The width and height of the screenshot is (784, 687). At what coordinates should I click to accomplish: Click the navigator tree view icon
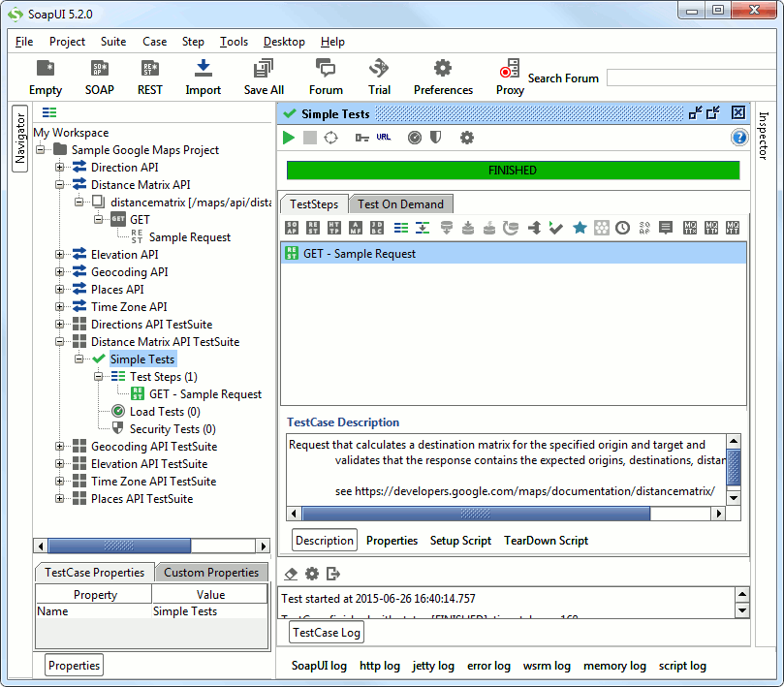[49, 112]
